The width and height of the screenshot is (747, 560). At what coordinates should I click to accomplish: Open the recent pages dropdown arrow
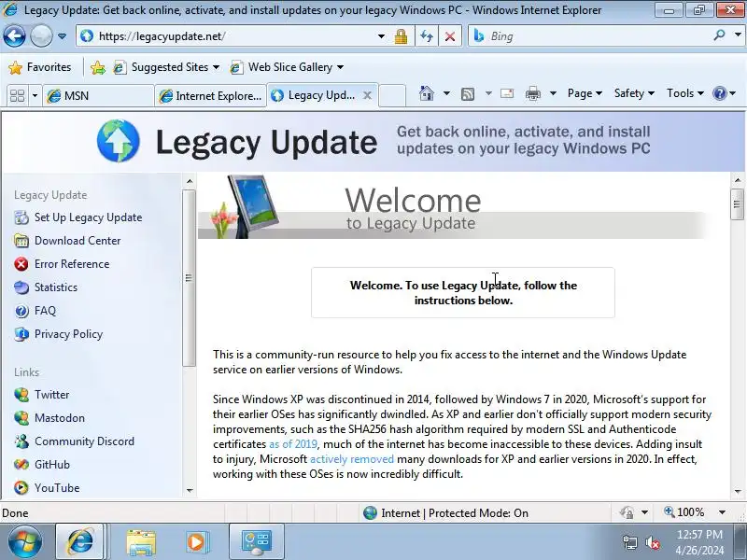pos(62,36)
